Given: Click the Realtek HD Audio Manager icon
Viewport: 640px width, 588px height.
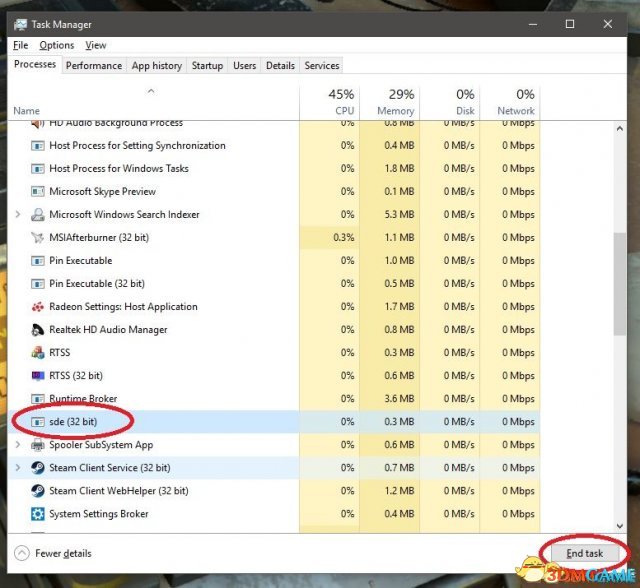Looking at the screenshot, I should 38,330.
